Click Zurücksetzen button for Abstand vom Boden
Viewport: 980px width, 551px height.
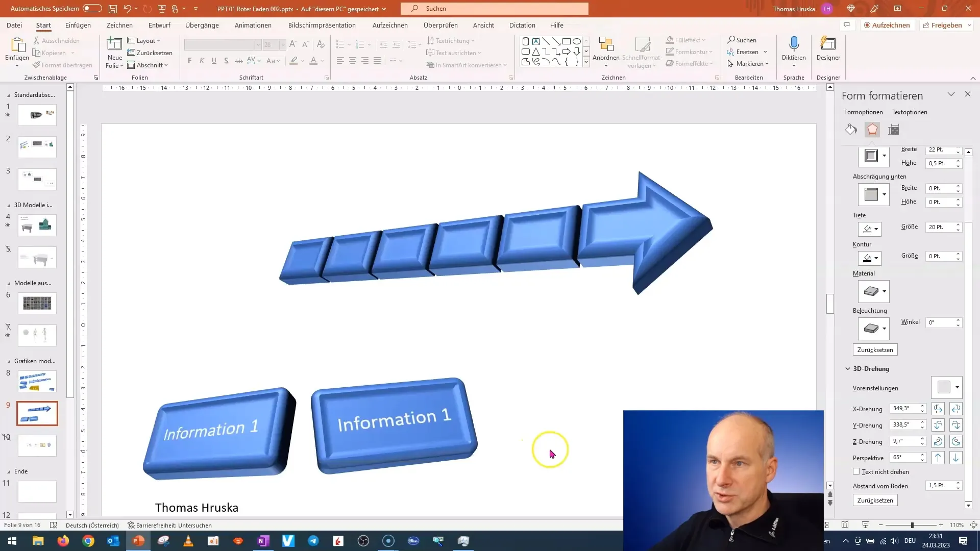[875, 500]
